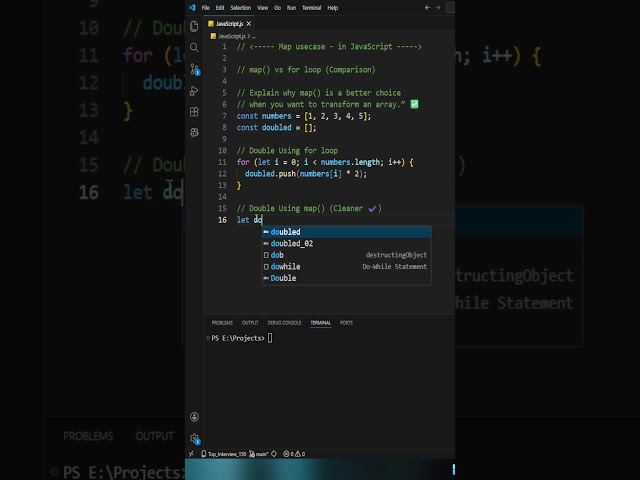Click the Top_Interview_150 status bar item

coord(224,454)
